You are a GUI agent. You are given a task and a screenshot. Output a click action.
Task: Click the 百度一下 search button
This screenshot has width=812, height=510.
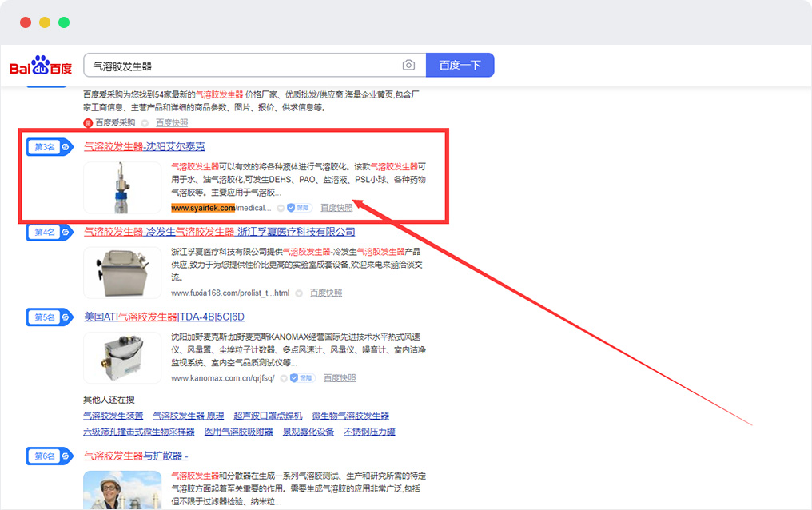[x=460, y=66]
